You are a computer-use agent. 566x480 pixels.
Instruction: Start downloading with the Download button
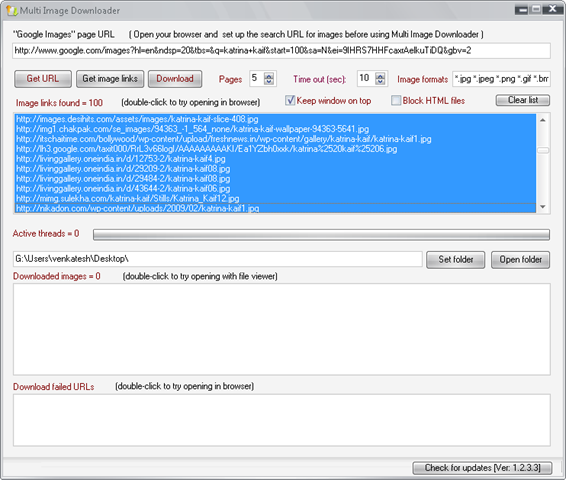pos(175,79)
